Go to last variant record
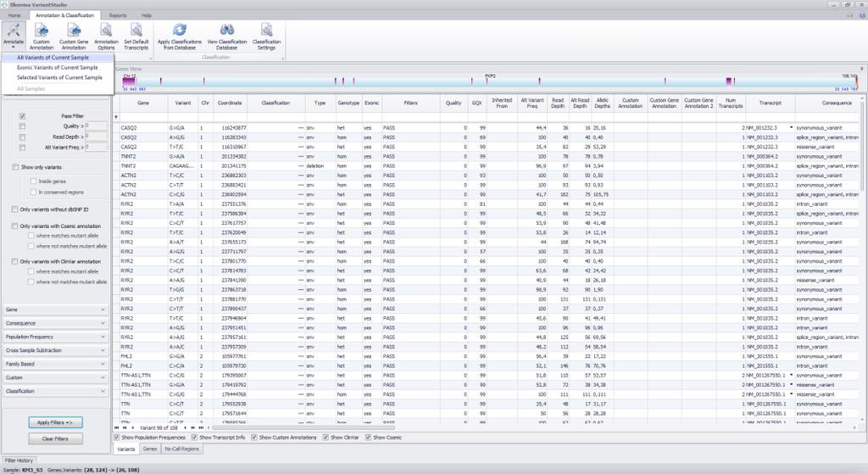Screen dimensions: 868x474 (200, 427)
